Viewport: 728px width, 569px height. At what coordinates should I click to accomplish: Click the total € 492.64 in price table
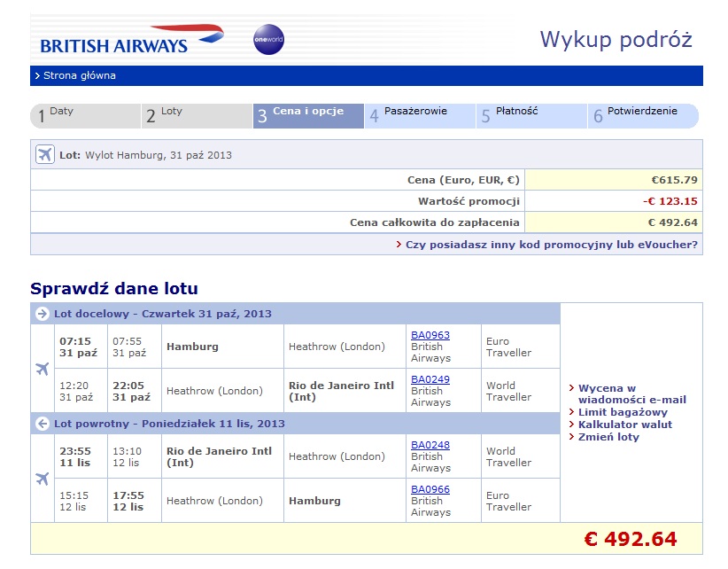pos(673,222)
